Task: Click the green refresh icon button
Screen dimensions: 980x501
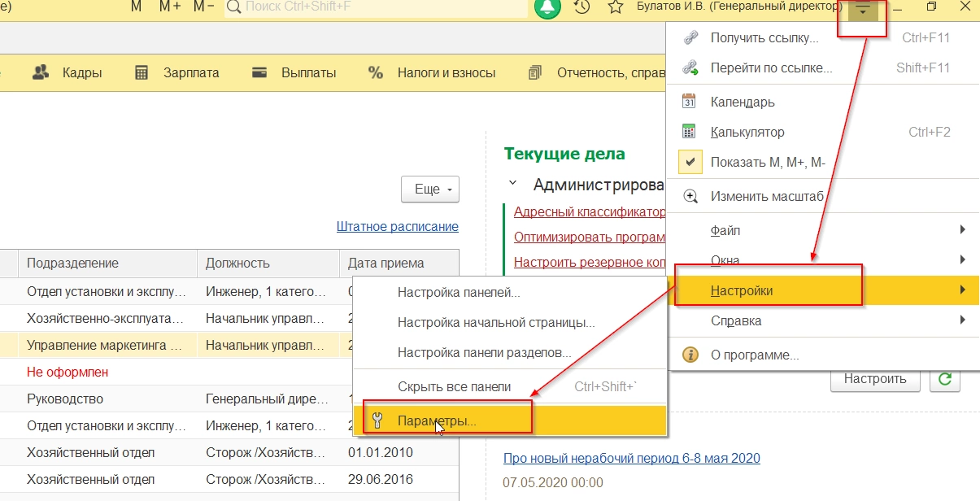Action: click(944, 379)
